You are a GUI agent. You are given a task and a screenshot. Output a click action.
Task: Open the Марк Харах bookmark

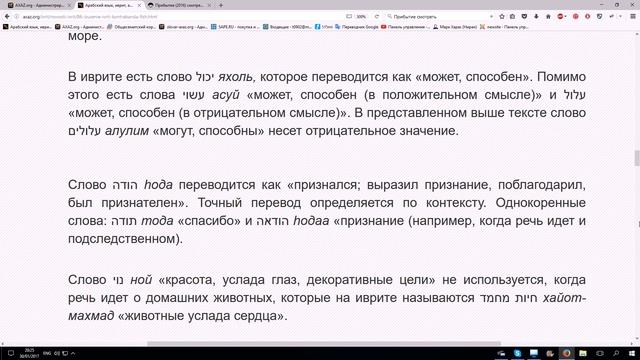pyautogui.click(x=455, y=27)
